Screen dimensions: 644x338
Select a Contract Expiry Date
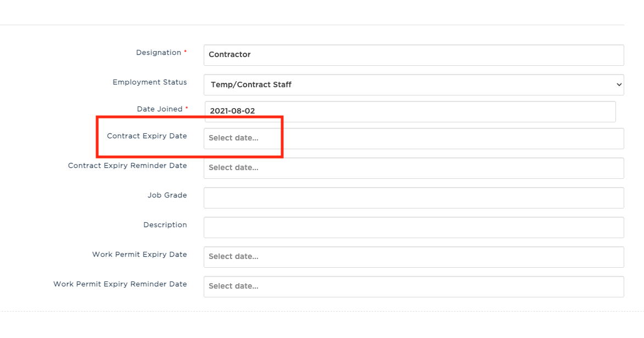[x=413, y=138]
